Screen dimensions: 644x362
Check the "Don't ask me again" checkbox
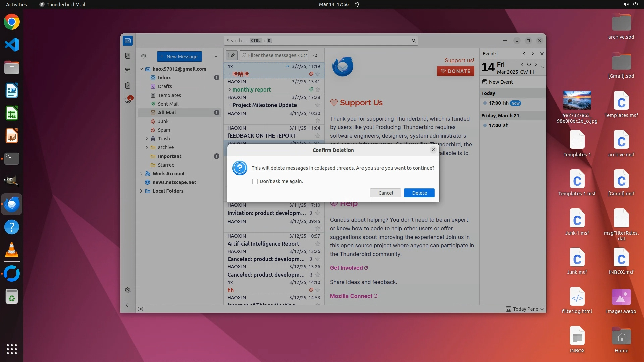point(255,181)
